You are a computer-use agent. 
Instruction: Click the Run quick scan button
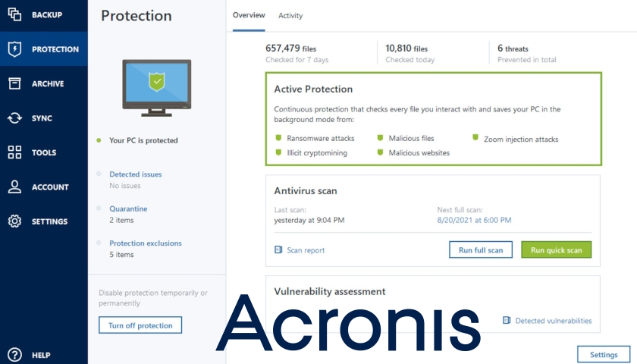(x=556, y=249)
